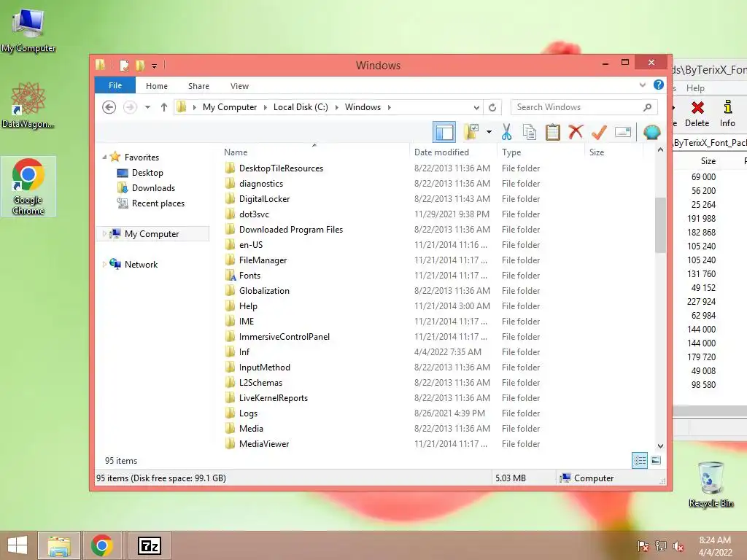Open the Windows Start button

[x=18, y=545]
